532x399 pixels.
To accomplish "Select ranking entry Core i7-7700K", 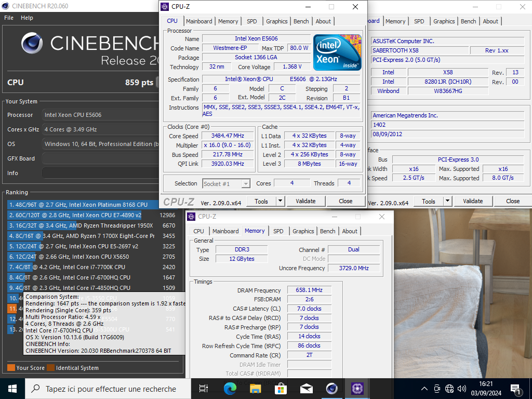I will pos(91,267).
